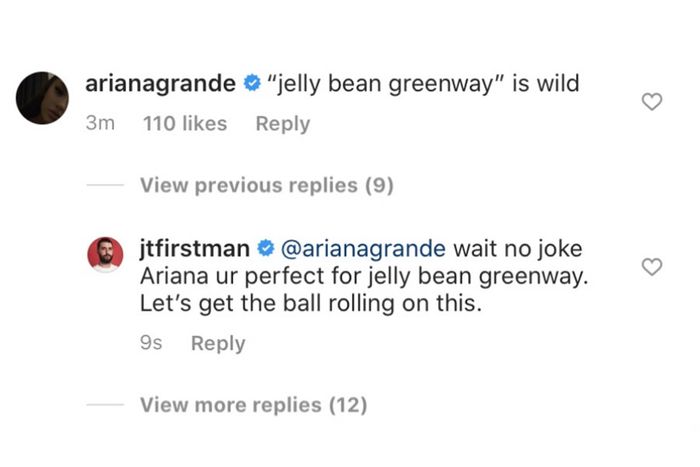Image resolution: width=700 pixels, height=467 pixels.
Task: Select the "jelly bean greenway" is wild comment text
Action: (x=424, y=84)
